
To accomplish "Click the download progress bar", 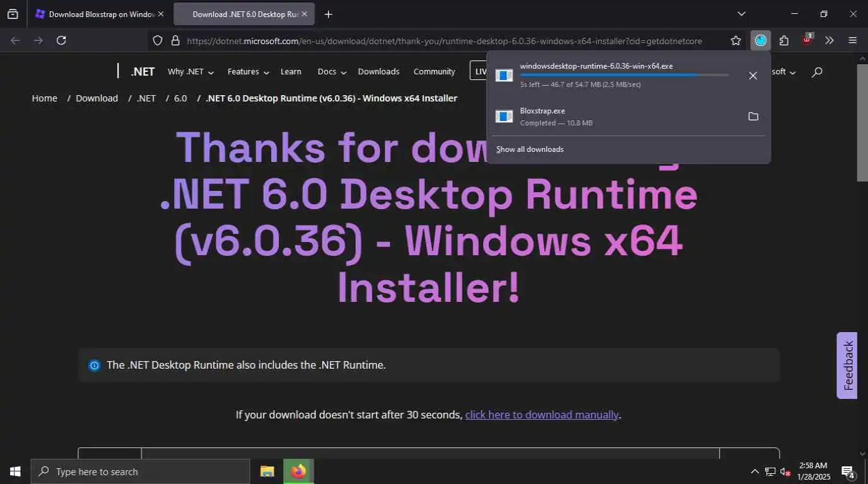I will 624,75.
